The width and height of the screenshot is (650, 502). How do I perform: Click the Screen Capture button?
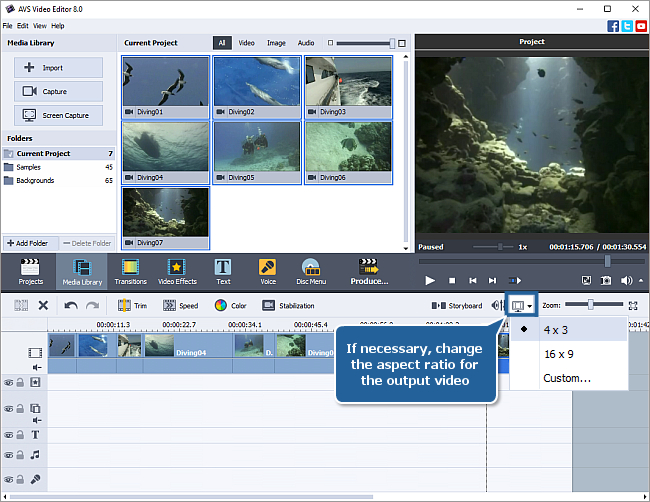coord(58,115)
